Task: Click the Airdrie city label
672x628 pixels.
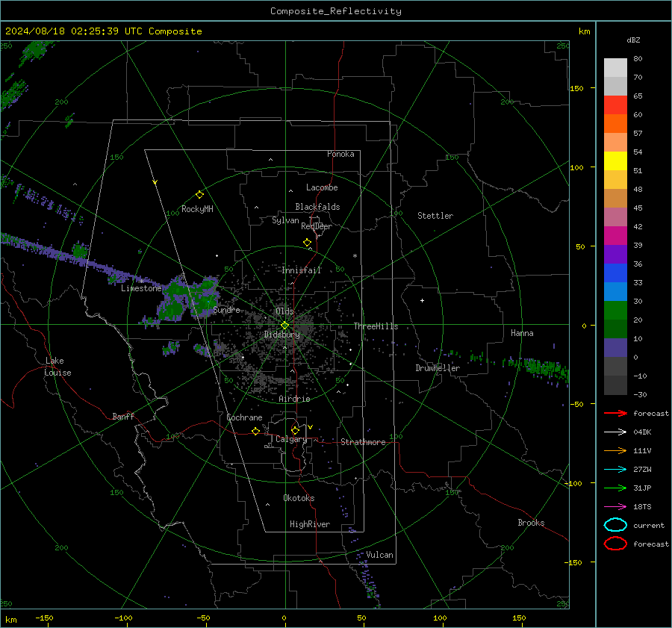Action: click(294, 399)
